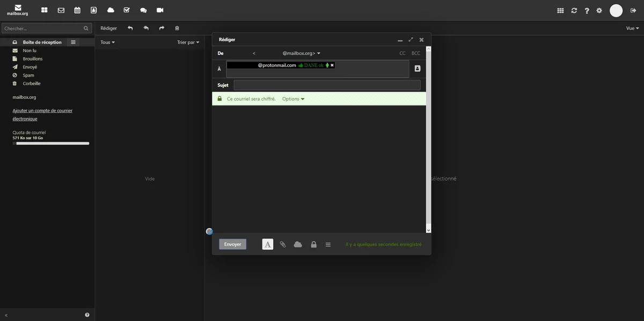Click the mail quota progress bar
Image resolution: width=644 pixels, height=321 pixels.
[51, 144]
